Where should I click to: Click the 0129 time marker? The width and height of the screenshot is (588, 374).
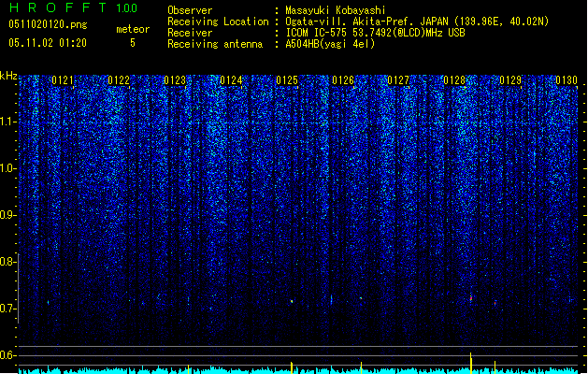(x=510, y=80)
